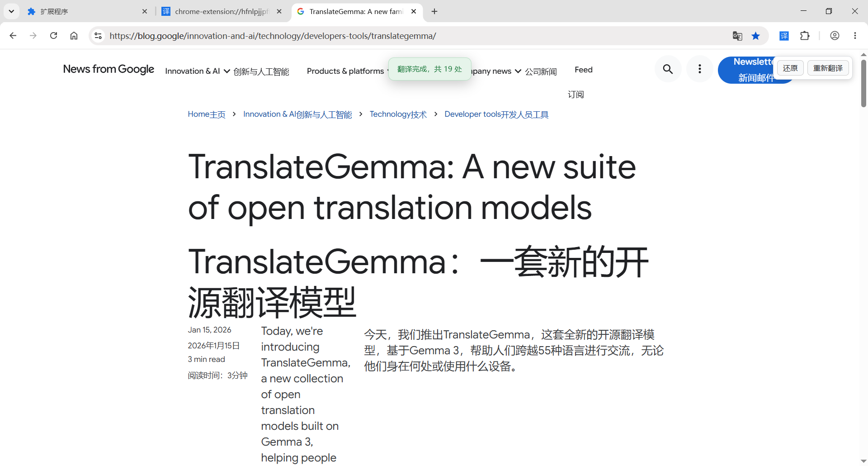Open the Developer tools breadcrumb
The image size is (868, 466).
click(496, 114)
